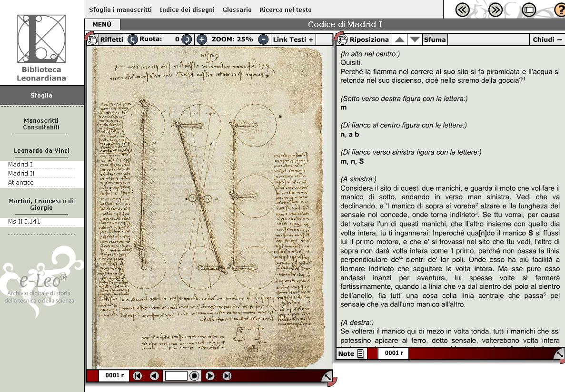Collapse the text panel with Chiudi

point(547,39)
